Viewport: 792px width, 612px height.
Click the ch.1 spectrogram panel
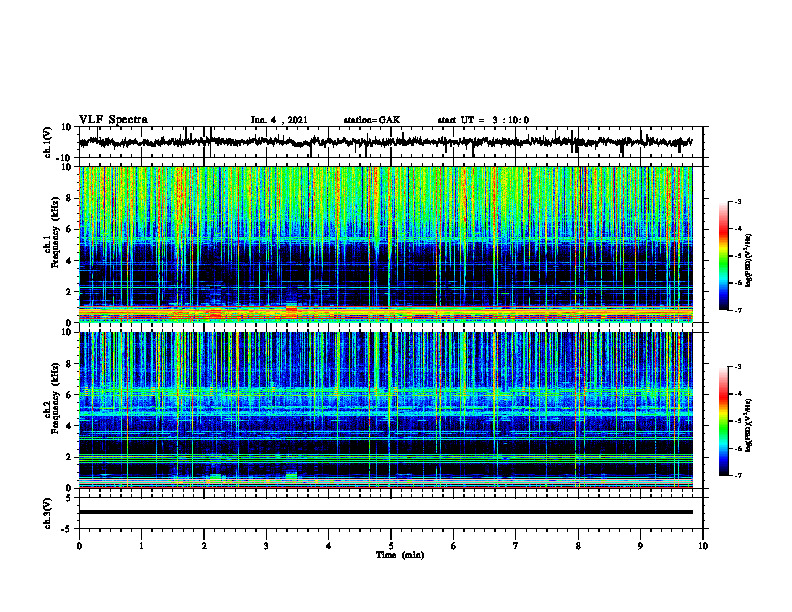tap(385, 244)
